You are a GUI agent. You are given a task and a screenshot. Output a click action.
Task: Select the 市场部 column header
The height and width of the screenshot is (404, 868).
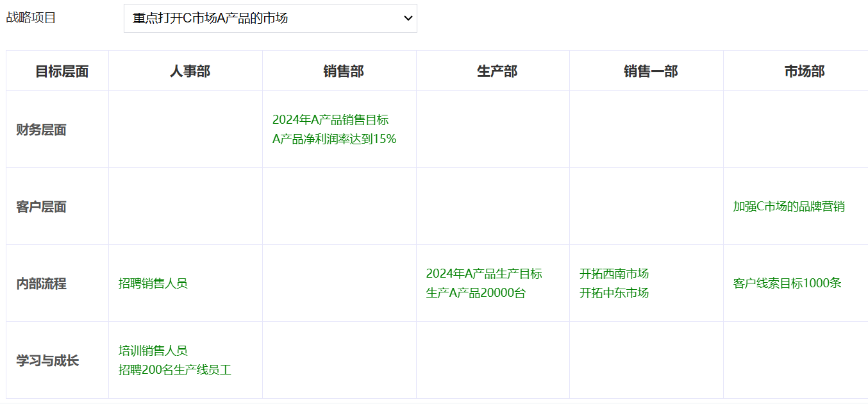[x=803, y=71]
